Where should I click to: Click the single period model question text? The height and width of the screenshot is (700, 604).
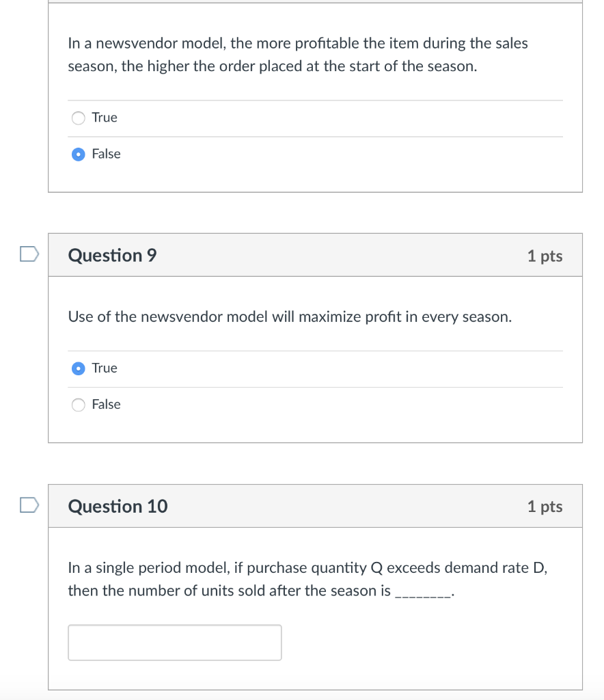point(307,568)
